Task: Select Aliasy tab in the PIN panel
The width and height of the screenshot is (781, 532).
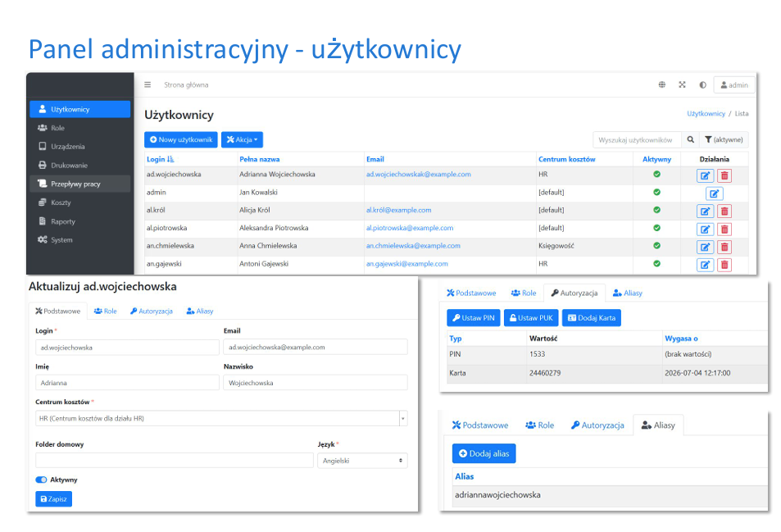Action: [628, 293]
